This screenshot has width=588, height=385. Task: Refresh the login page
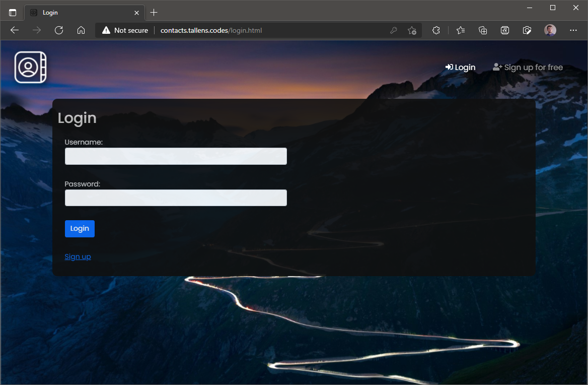59,30
